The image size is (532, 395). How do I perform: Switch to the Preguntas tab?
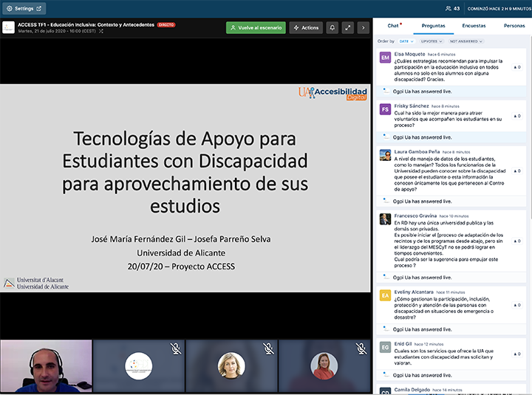click(433, 26)
